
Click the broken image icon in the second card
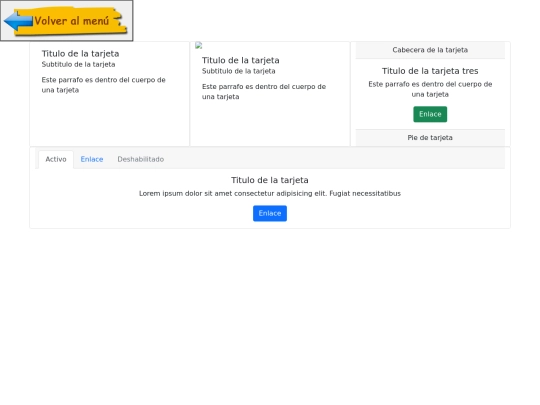pyautogui.click(x=199, y=45)
